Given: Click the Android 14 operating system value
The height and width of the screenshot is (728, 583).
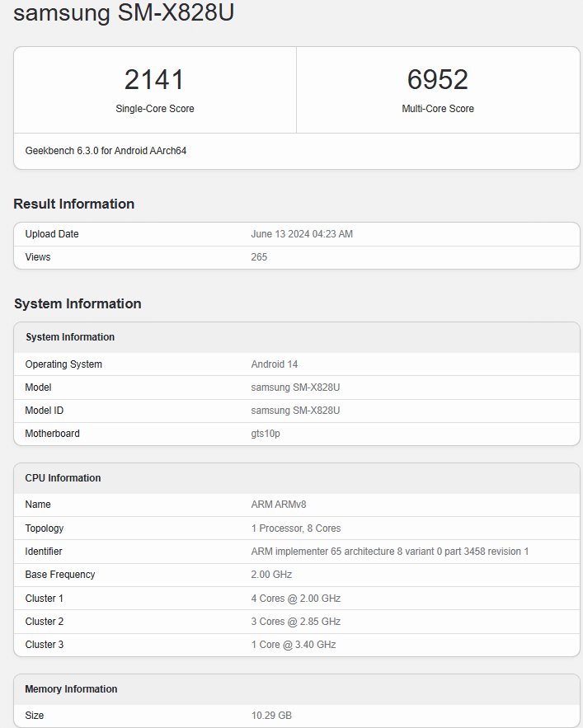Looking at the screenshot, I should (275, 364).
